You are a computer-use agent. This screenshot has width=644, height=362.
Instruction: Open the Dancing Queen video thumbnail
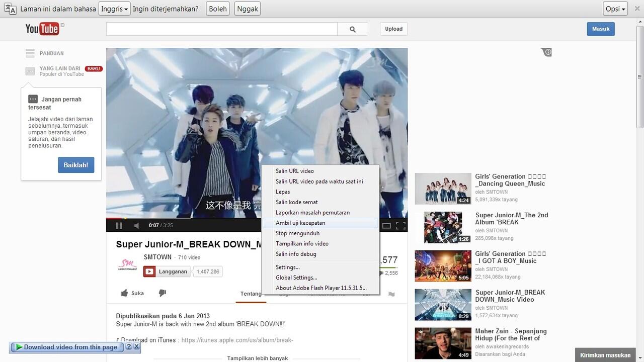click(x=443, y=189)
